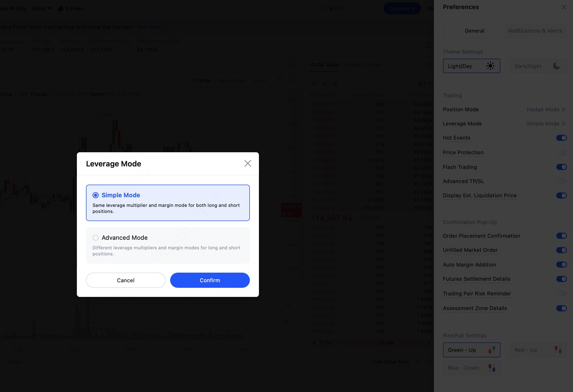Select the Simple Mode radio option

pyautogui.click(x=96, y=195)
